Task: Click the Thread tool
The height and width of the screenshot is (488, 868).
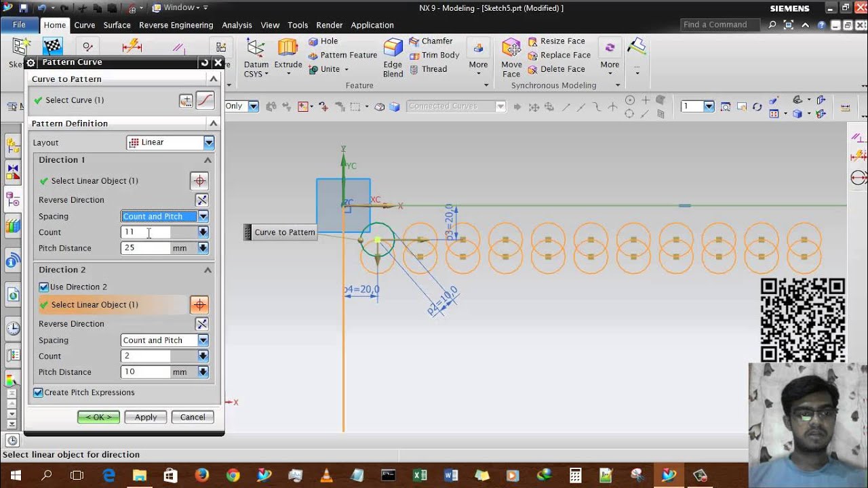Action: (428, 69)
